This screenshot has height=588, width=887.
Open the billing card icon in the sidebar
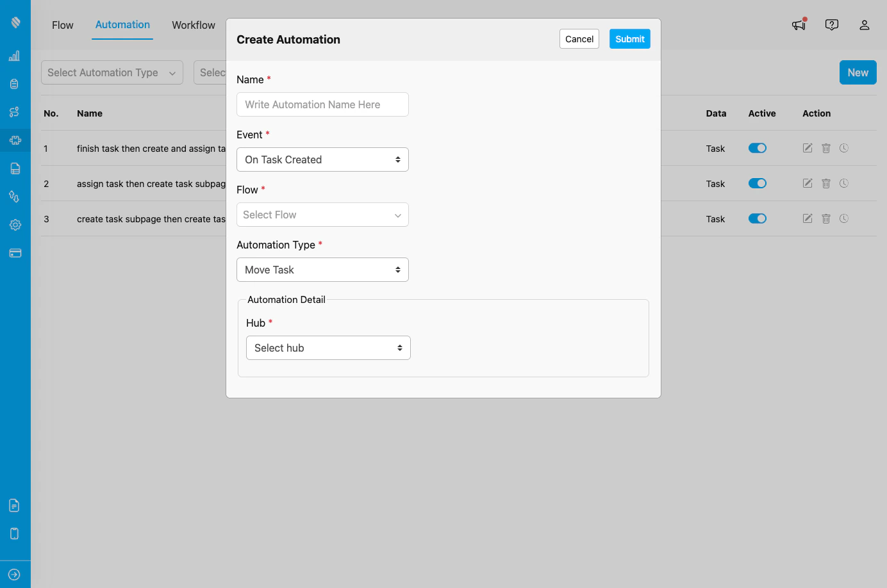[14, 253]
